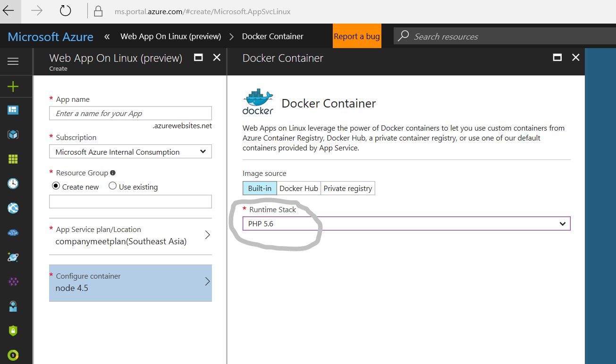Viewport: 616px width, 364px height.
Task: Click the Docker Container heading text
Action: pos(329,103)
